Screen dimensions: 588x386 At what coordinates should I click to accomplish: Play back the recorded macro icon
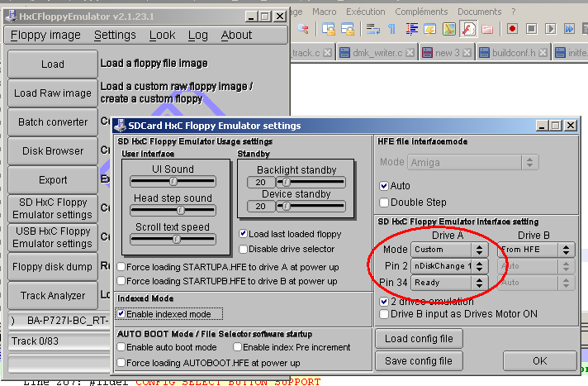point(551,29)
